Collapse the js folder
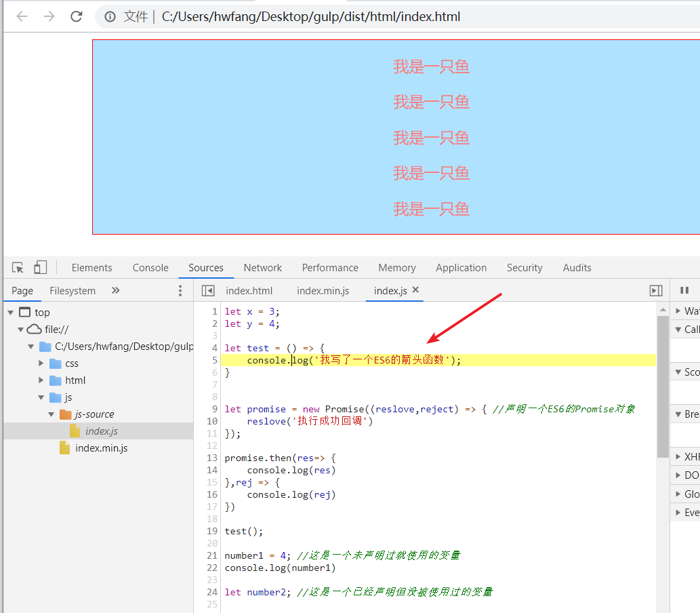 (x=41, y=397)
